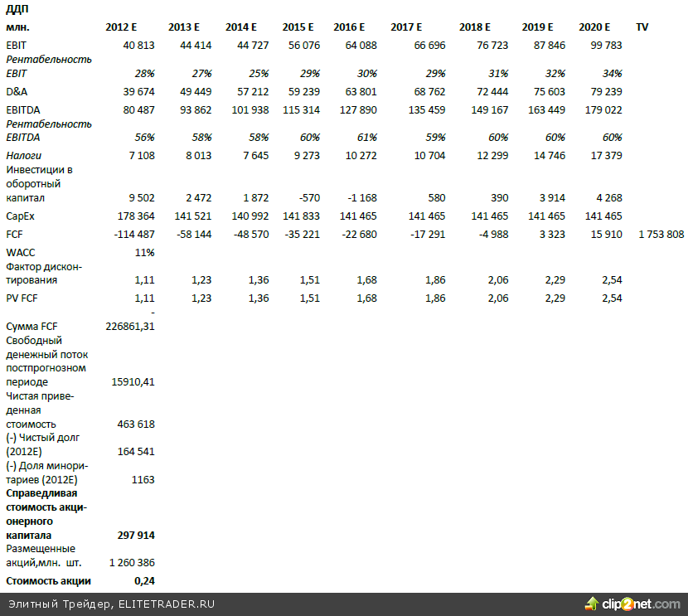The image size is (688, 616).
Task: Click the WACC value 11%
Action: pyautogui.click(x=144, y=252)
